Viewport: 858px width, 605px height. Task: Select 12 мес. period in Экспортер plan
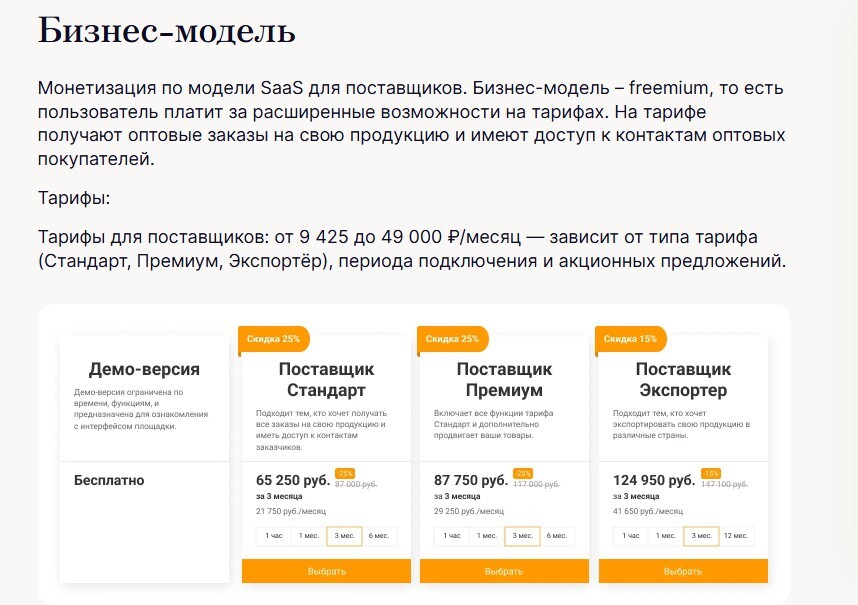[736, 536]
